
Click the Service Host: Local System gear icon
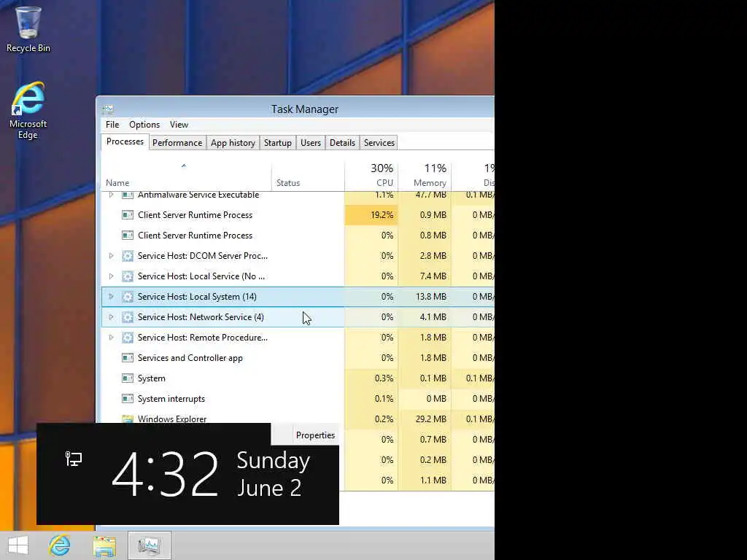coord(127,297)
